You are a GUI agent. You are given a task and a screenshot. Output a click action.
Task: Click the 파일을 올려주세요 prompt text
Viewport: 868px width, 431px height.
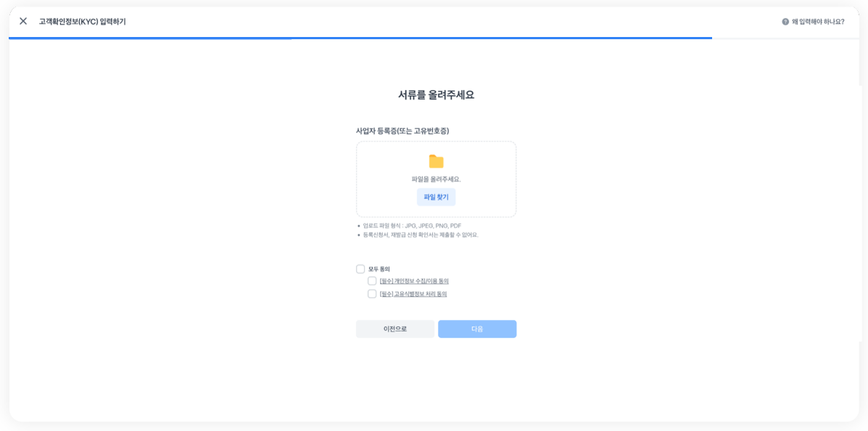pos(436,179)
